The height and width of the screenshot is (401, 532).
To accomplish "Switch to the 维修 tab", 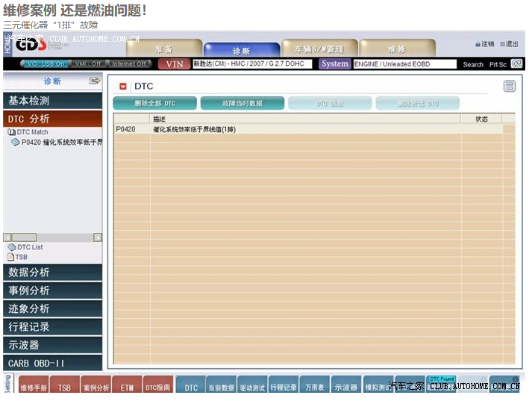I will [396, 49].
